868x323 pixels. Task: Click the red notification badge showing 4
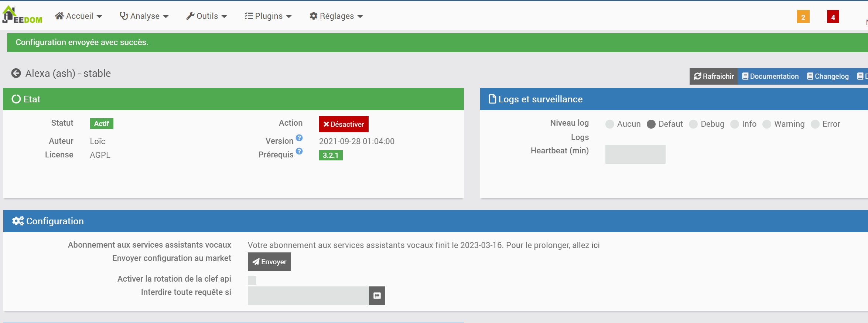833,17
